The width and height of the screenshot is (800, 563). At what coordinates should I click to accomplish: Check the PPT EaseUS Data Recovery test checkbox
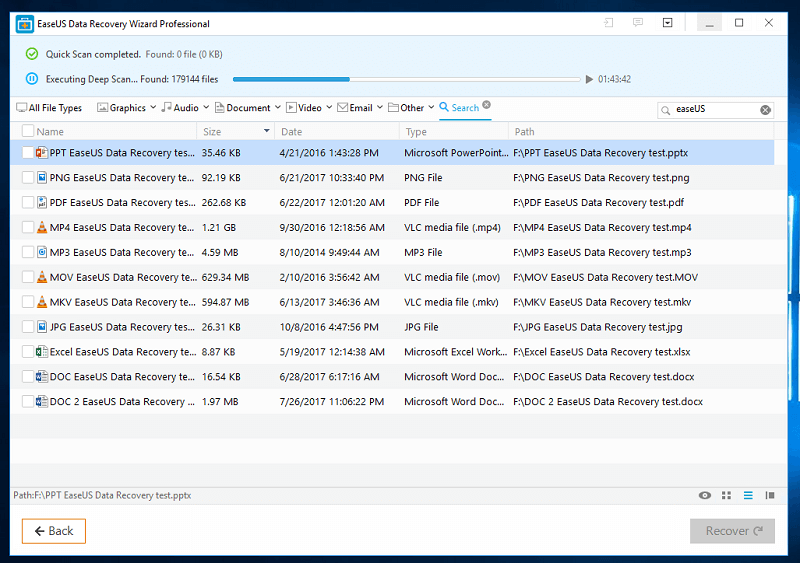point(28,153)
